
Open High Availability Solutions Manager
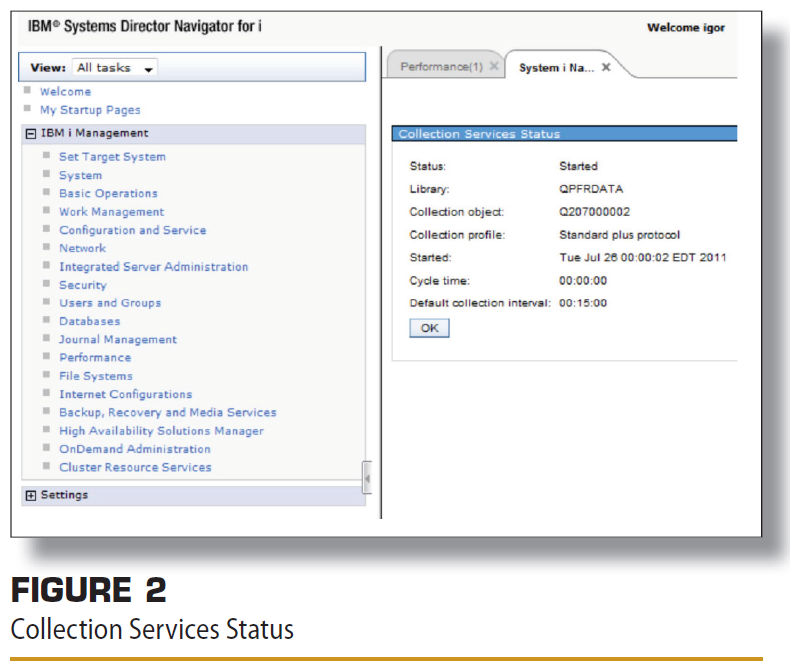[x=161, y=431]
